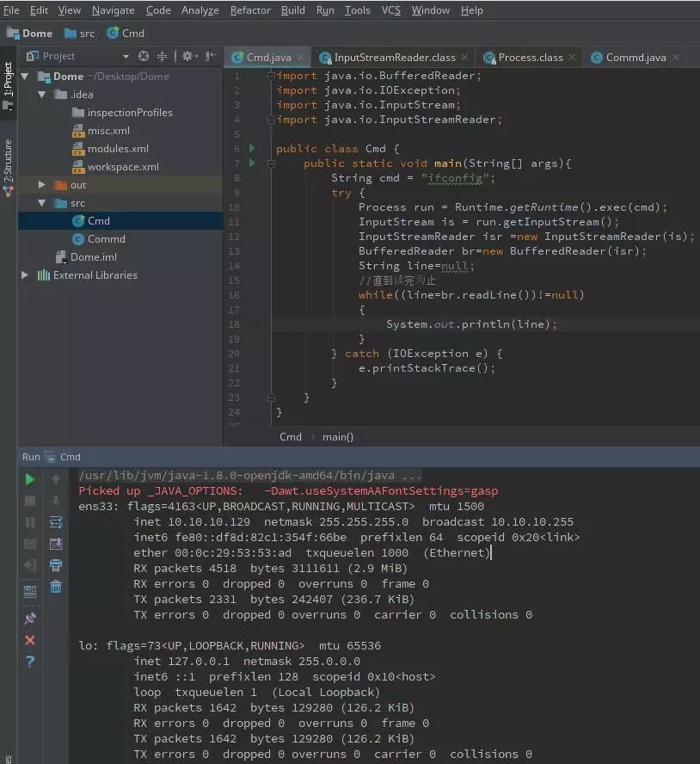Screen dimensions: 700x764
Task: Close the Commd.java tab
Action: coord(675,58)
